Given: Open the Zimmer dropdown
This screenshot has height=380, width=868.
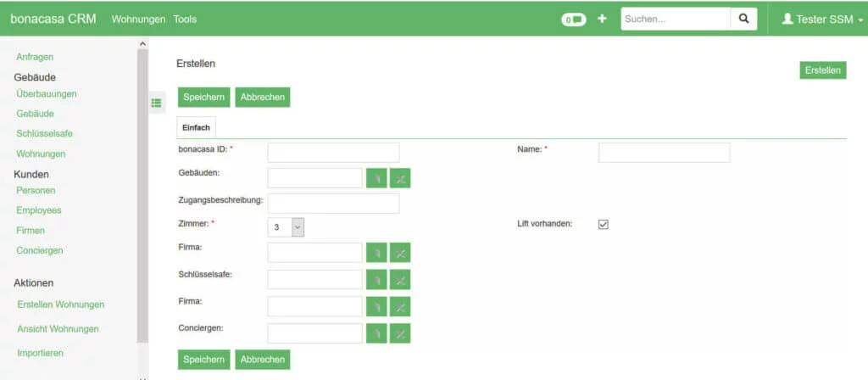Looking at the screenshot, I should coord(286,227).
